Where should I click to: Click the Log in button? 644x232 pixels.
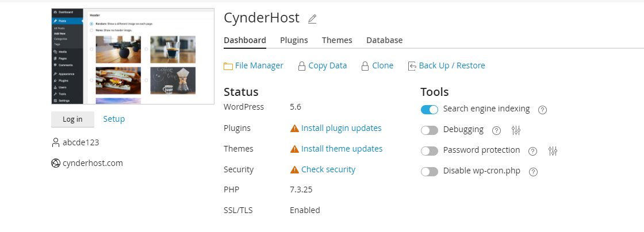(x=72, y=119)
